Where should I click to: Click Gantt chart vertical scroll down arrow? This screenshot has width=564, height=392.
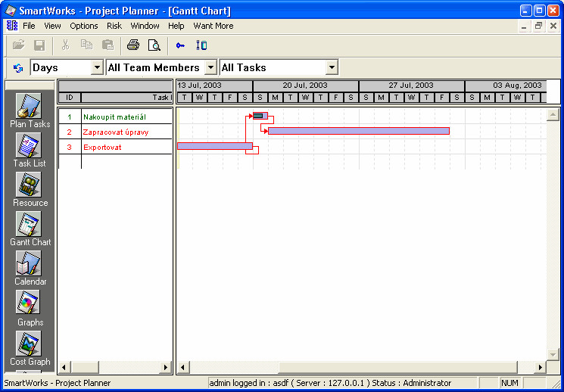tap(553, 354)
